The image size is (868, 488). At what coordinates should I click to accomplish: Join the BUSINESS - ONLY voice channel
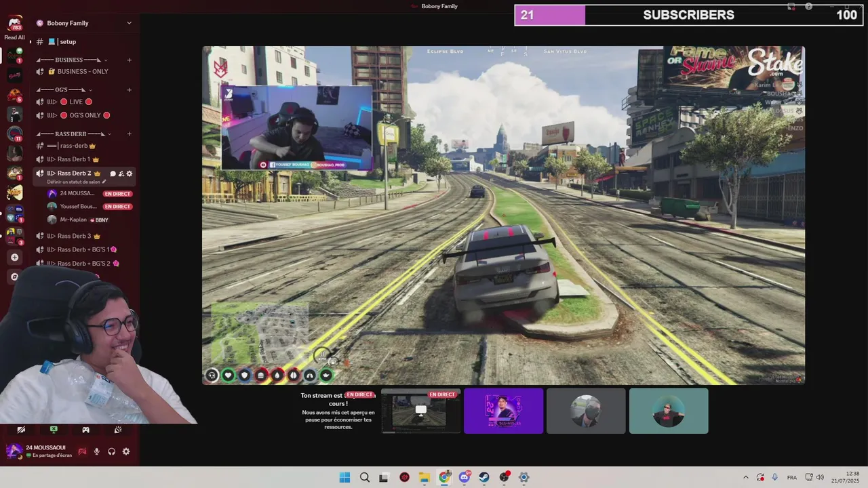coord(85,72)
